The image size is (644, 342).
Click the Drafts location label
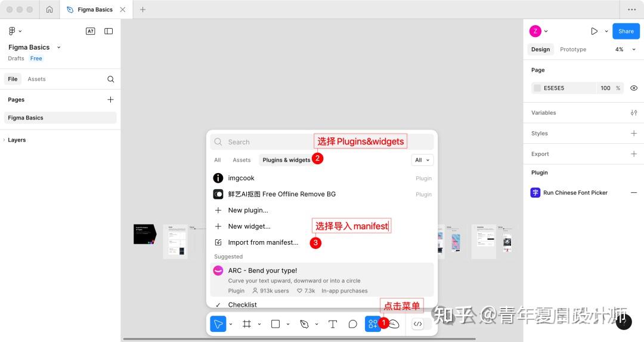click(16, 58)
